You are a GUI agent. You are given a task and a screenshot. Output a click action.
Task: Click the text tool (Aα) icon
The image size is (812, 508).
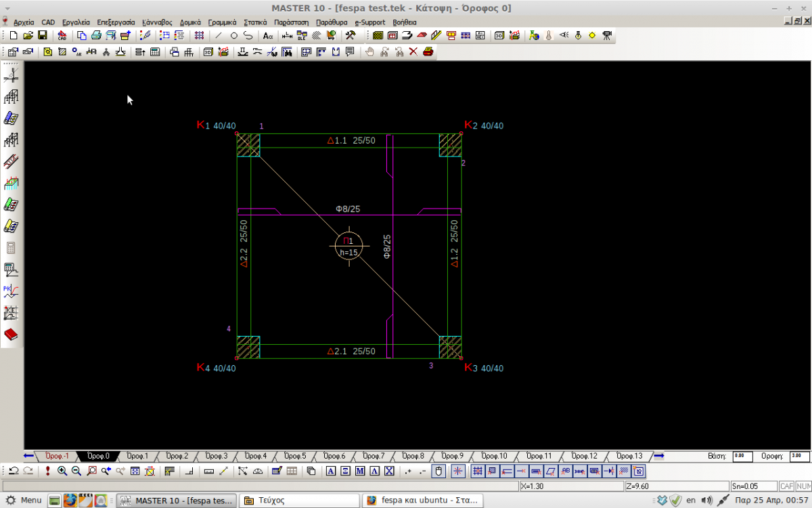point(268,35)
